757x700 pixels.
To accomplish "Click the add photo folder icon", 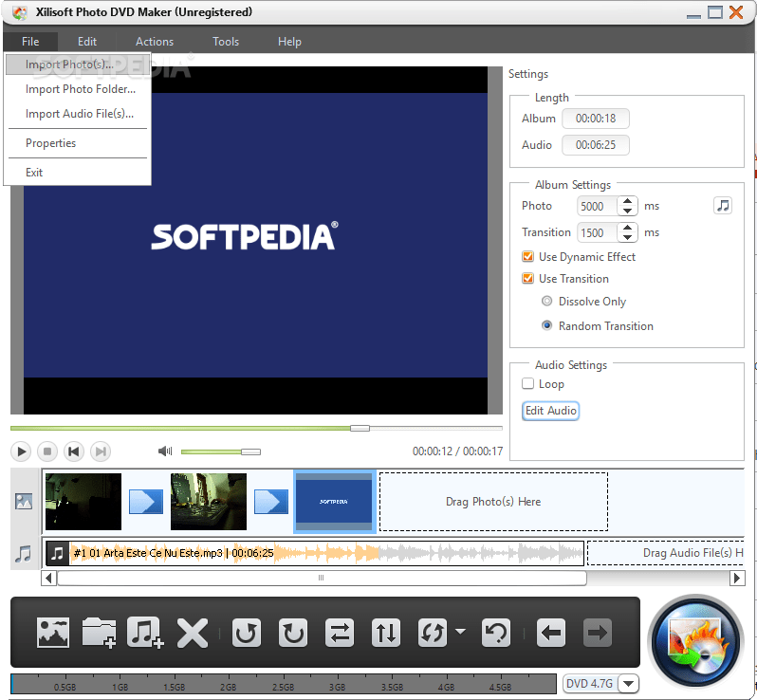I will coord(100,633).
